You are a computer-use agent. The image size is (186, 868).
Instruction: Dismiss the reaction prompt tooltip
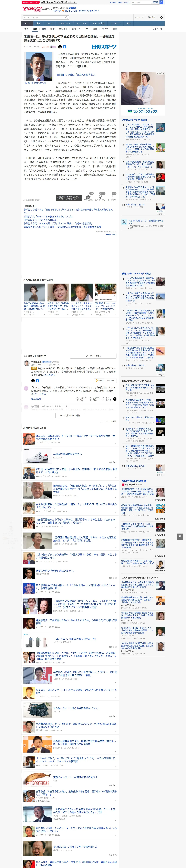tap(81, 196)
